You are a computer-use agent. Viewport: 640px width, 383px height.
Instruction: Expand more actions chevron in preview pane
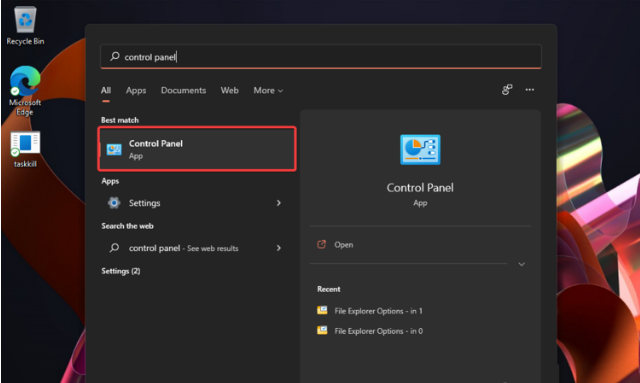point(521,264)
